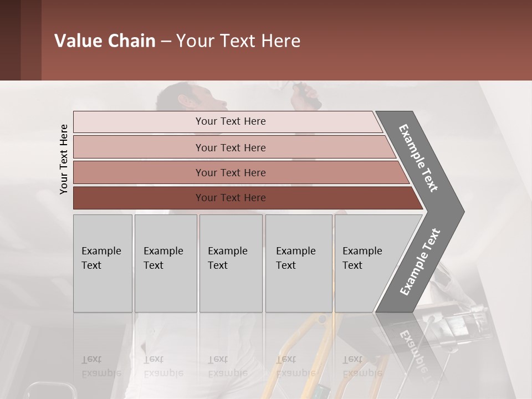
Task: Select the dark brown bottom bar
Action: (231, 198)
